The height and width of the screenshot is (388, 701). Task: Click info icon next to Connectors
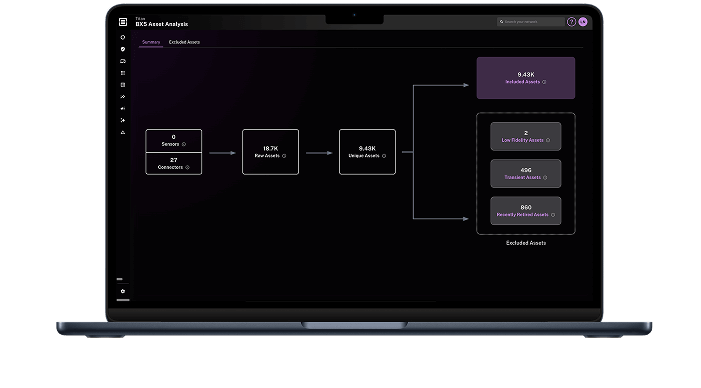point(187,167)
